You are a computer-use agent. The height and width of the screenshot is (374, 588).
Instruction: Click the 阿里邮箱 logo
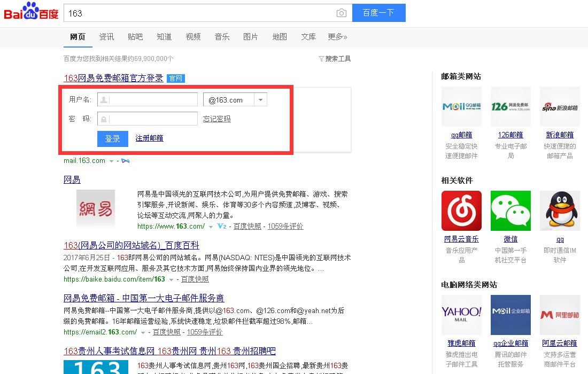(560, 315)
